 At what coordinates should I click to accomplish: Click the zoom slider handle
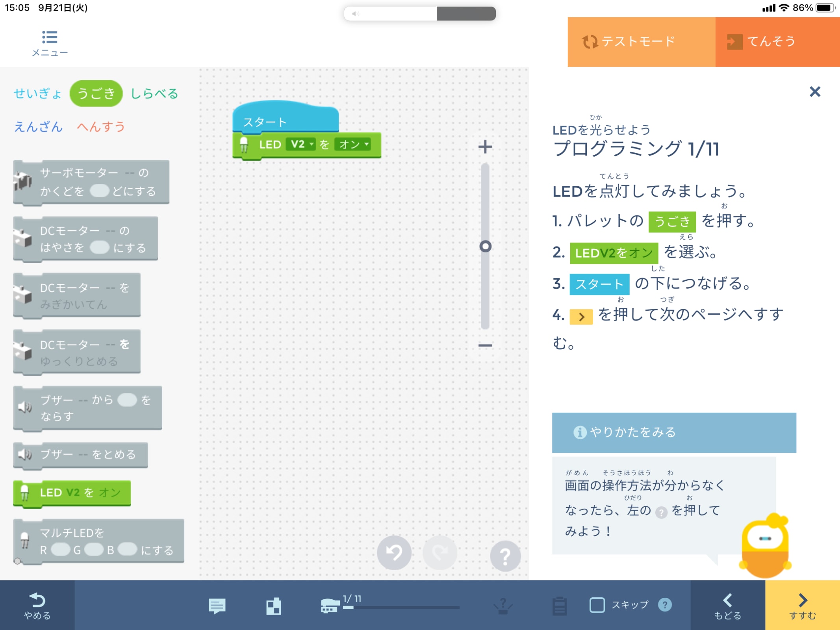[x=485, y=246]
